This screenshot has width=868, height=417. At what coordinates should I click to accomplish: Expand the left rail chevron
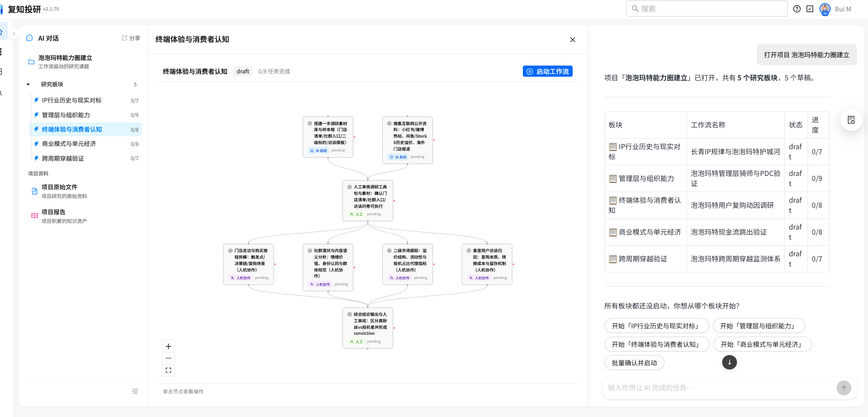(x=14, y=34)
